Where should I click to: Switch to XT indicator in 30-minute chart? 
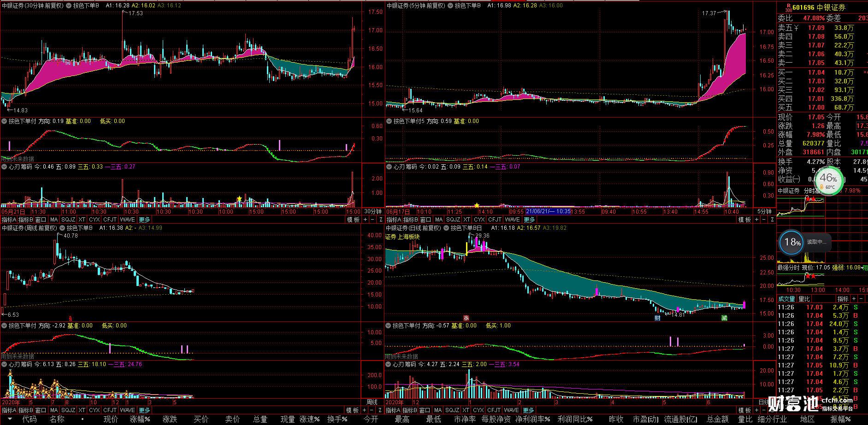coord(82,220)
